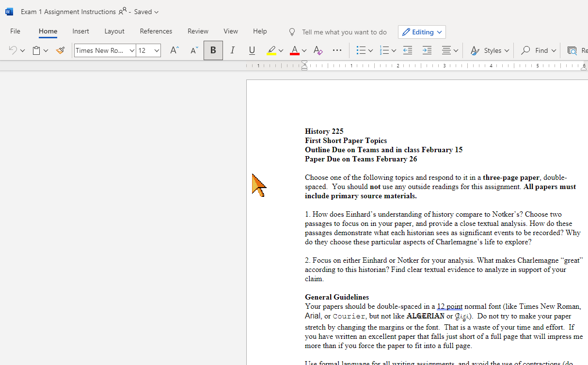Increase paragraph indent
Screen dimensions: 588x365
[x=427, y=50]
